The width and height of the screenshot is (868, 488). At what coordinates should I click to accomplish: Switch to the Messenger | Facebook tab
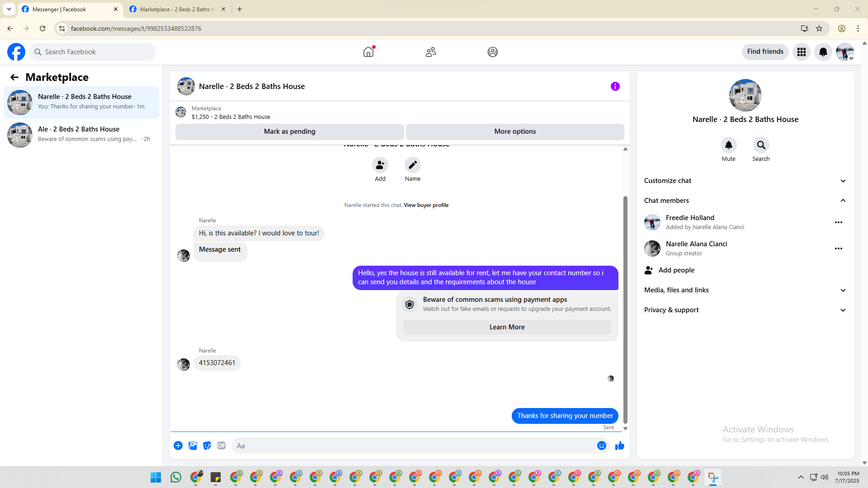click(70, 9)
